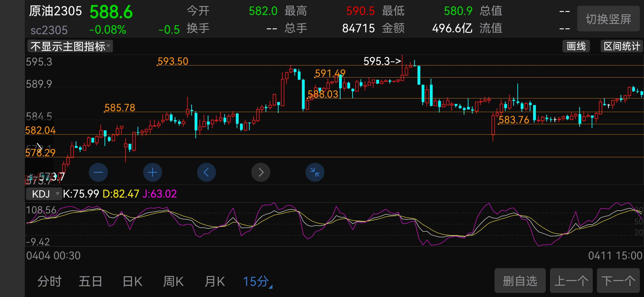644x297 pixels.
Task: Go to previous contract with 上一个
Action: point(571,281)
